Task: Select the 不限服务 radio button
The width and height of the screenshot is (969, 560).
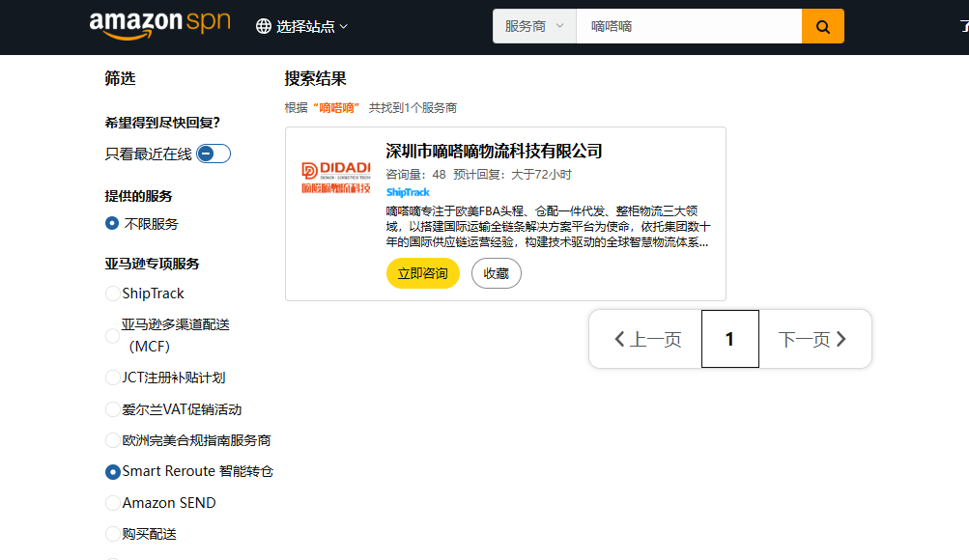Action: click(112, 223)
